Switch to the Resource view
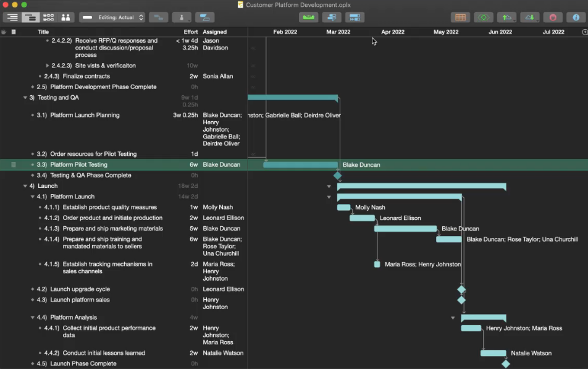588x369 pixels. coord(65,17)
